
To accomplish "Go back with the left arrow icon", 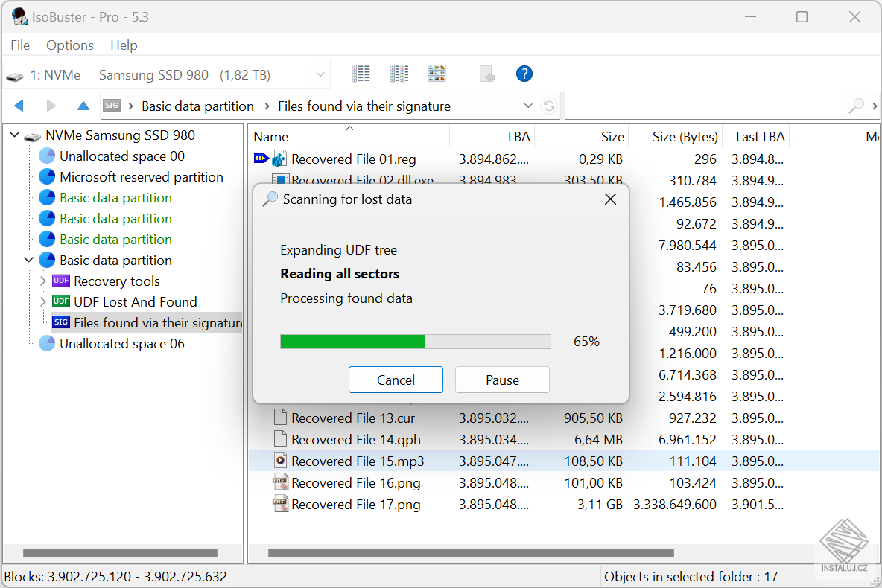I will pos(19,106).
